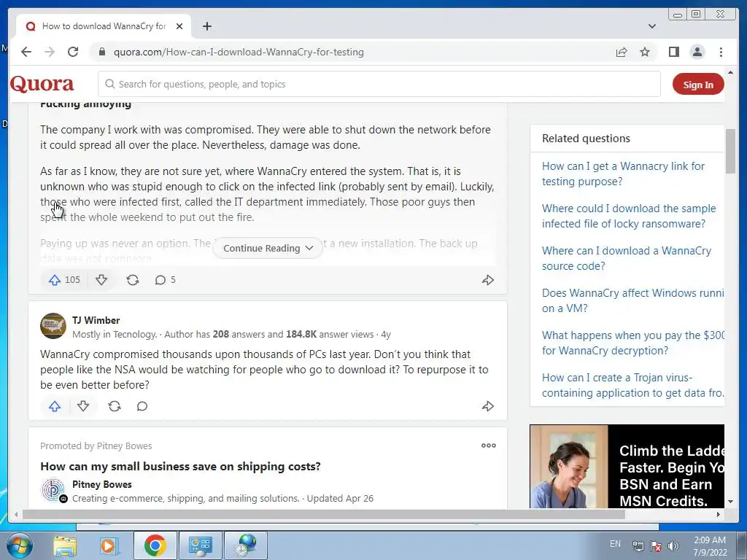The height and width of the screenshot is (560, 747).
Task: Click the vertical page scrollbar thumb
Action: coord(730,151)
